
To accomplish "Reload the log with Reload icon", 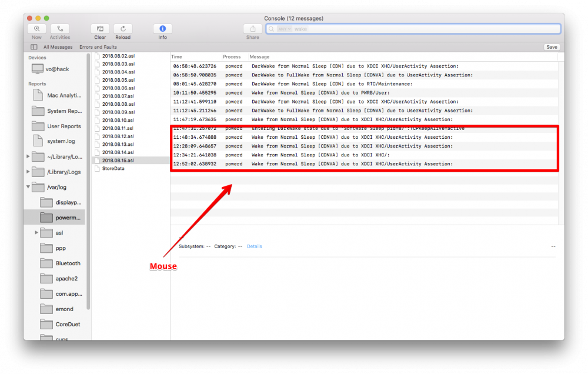I will [x=123, y=29].
